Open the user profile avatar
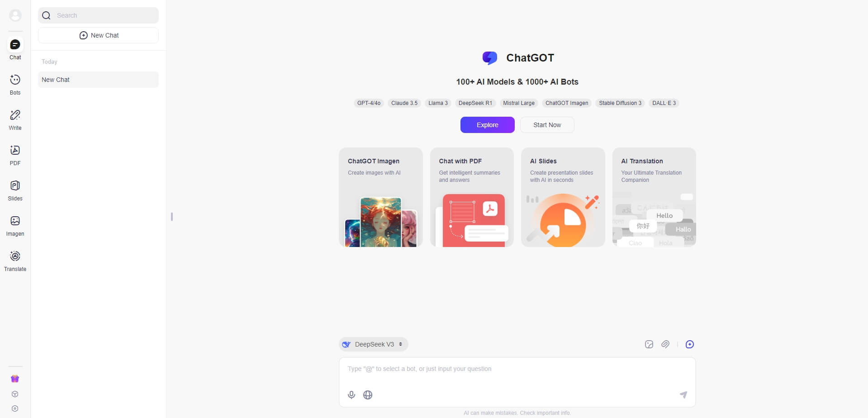This screenshot has height=418, width=868. tap(15, 15)
